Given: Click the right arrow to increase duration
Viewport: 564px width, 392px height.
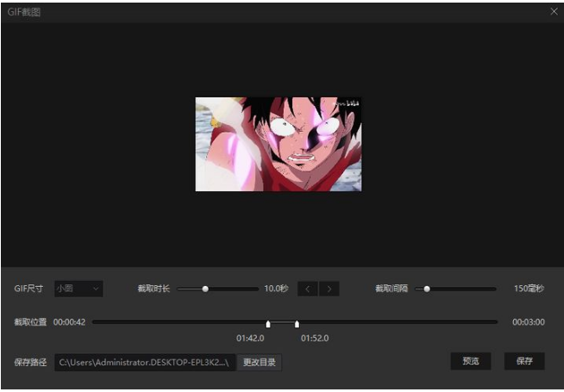Looking at the screenshot, I should tap(329, 289).
